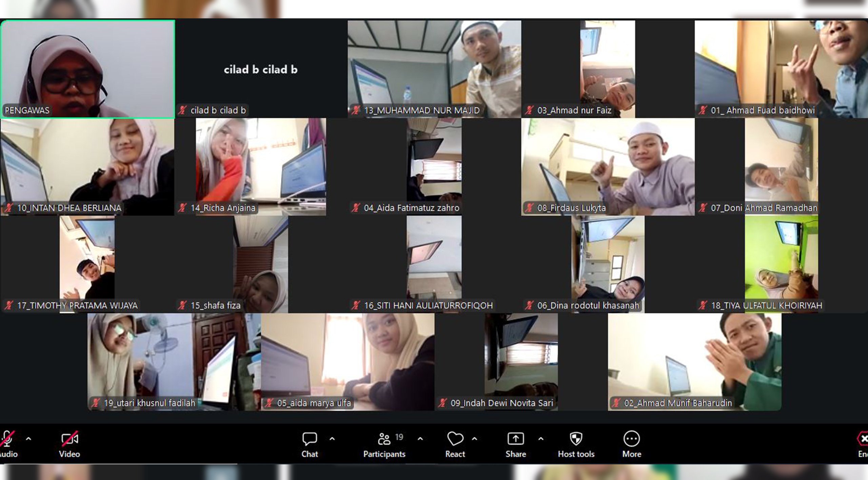Click the PENGAWAS name label

pos(27,110)
